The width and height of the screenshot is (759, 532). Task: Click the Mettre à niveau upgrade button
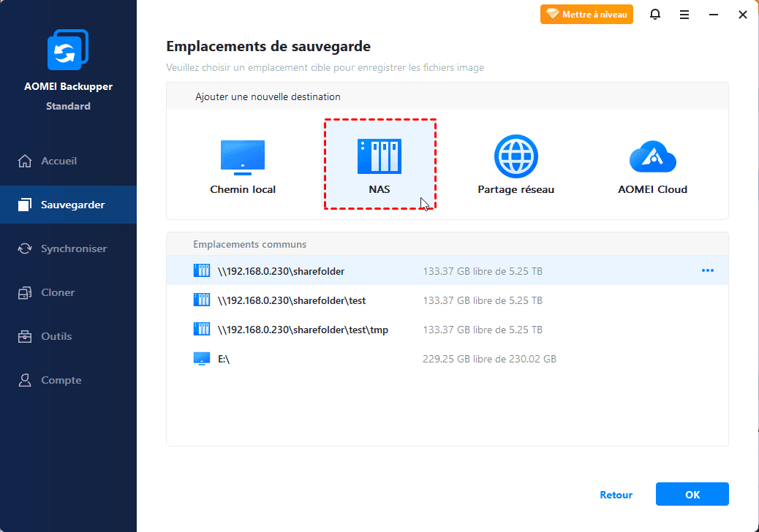586,15
